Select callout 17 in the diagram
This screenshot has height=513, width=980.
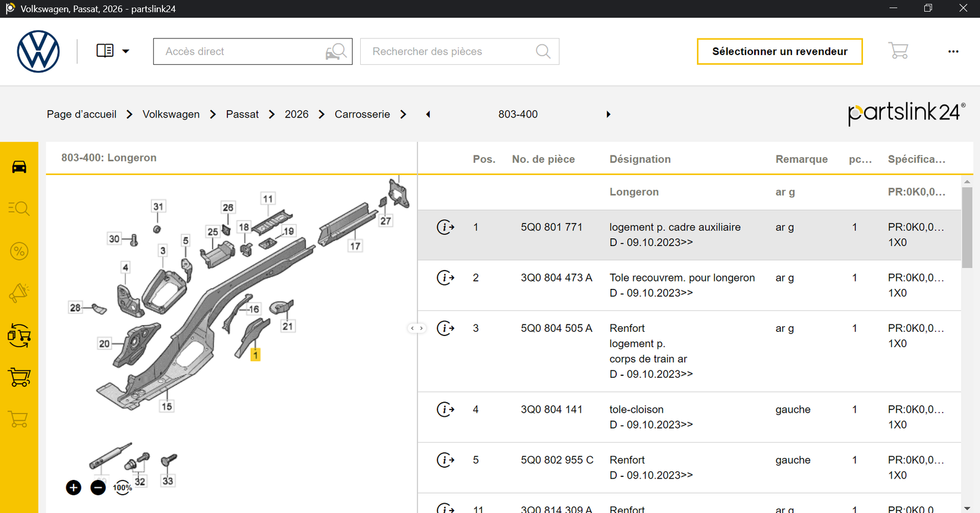click(355, 246)
